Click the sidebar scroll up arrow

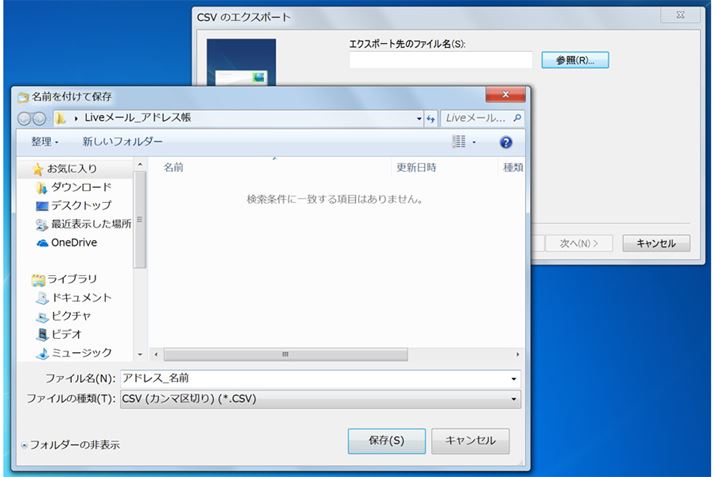pos(140,164)
